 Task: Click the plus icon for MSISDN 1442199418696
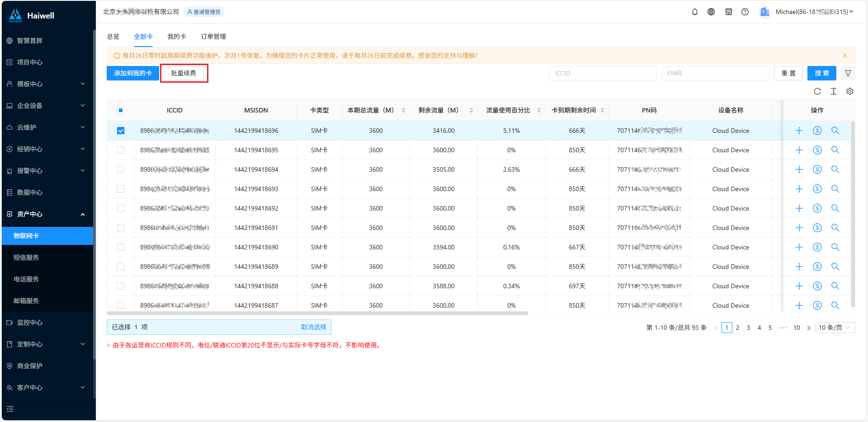pyautogui.click(x=799, y=131)
